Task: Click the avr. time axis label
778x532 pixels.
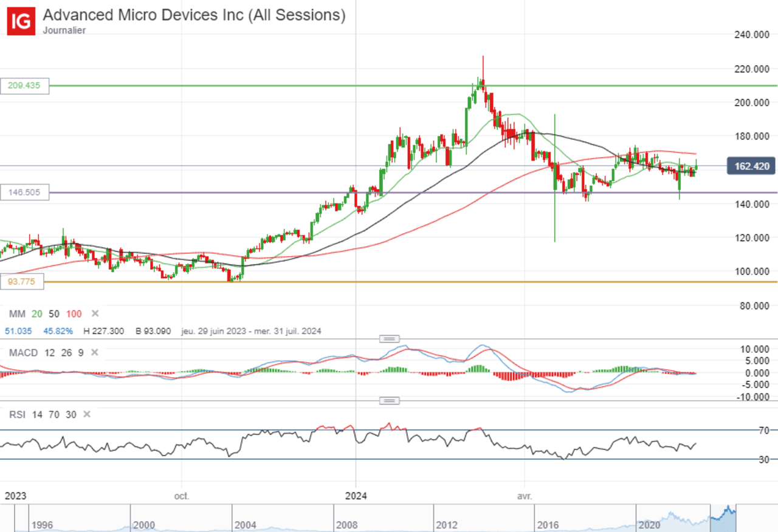Action: click(525, 496)
